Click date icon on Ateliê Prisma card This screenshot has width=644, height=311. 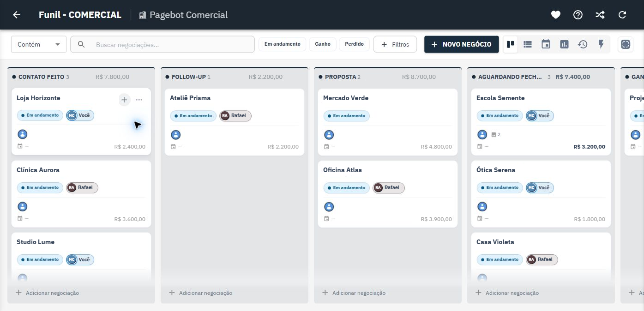pyautogui.click(x=173, y=147)
